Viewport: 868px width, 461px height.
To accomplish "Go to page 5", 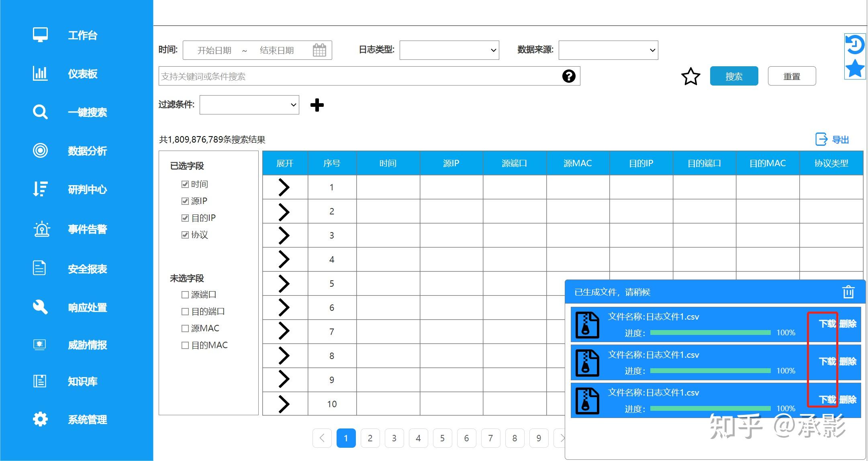I will coord(442,438).
